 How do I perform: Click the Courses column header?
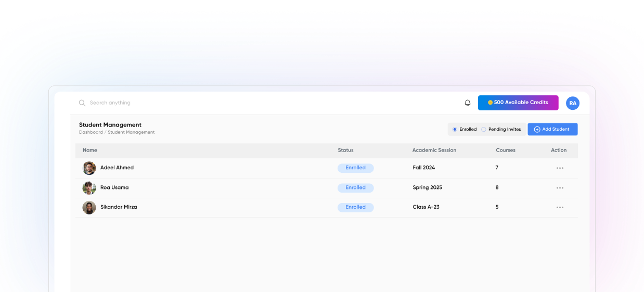506,150
